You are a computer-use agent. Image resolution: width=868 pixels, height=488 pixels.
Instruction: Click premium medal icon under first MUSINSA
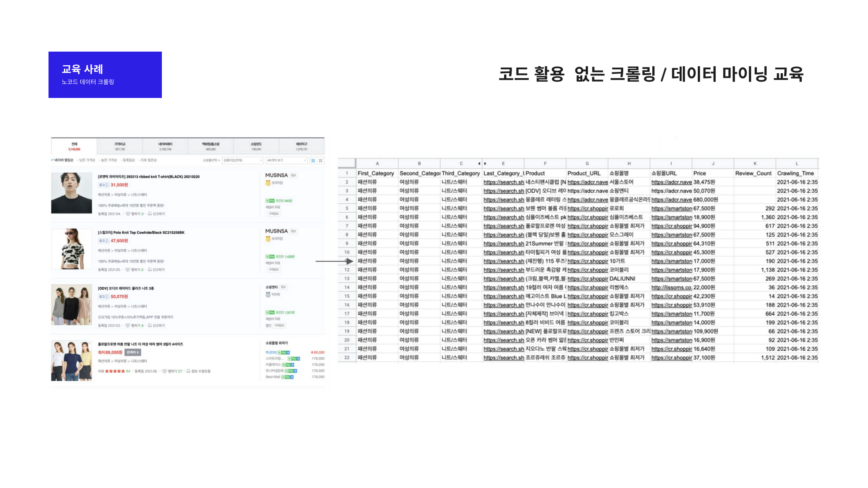(x=268, y=183)
